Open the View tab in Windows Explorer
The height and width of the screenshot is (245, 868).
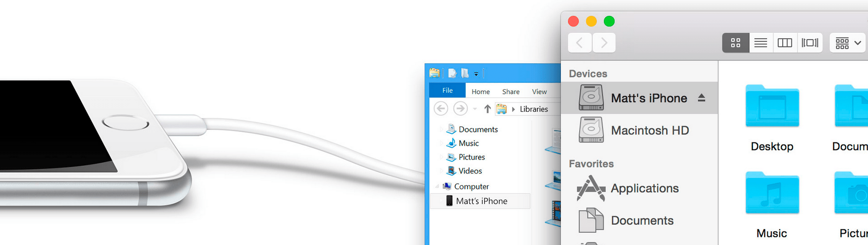tap(539, 91)
